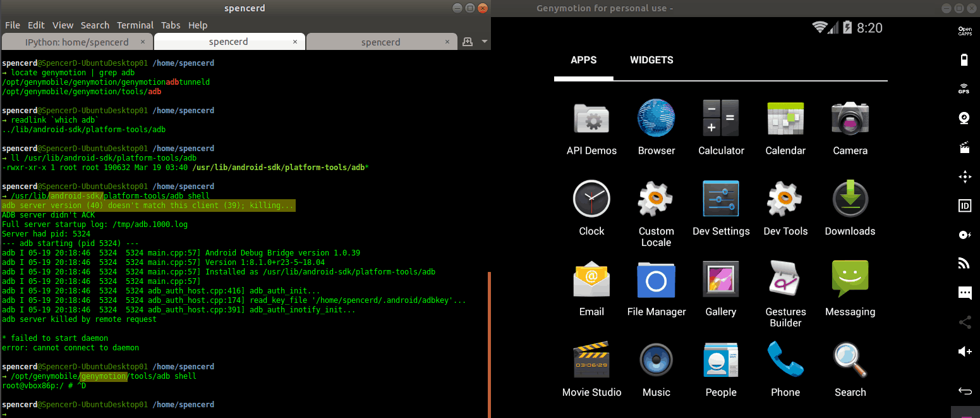
Task: Click the Open GAPPS button in Genymotion
Action: point(965,31)
